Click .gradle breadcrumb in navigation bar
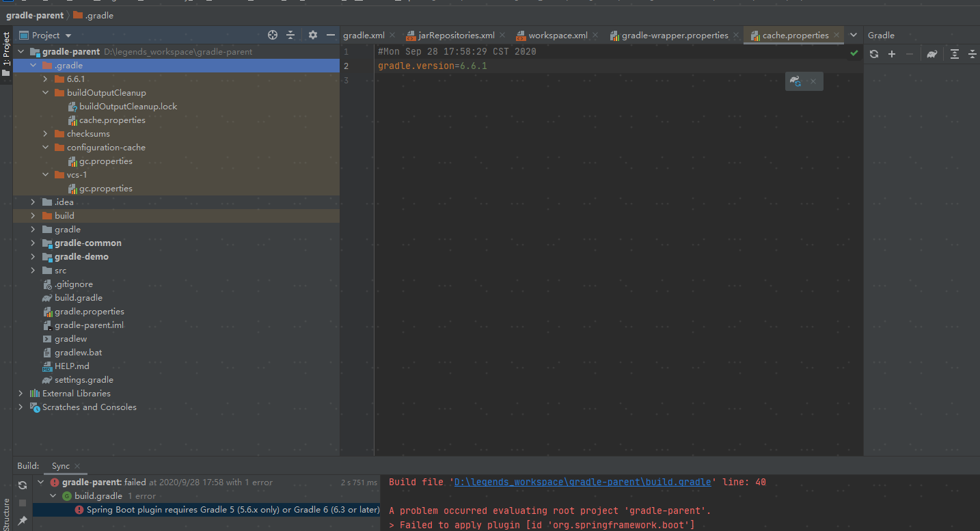Image resolution: width=980 pixels, height=531 pixels. [93, 15]
